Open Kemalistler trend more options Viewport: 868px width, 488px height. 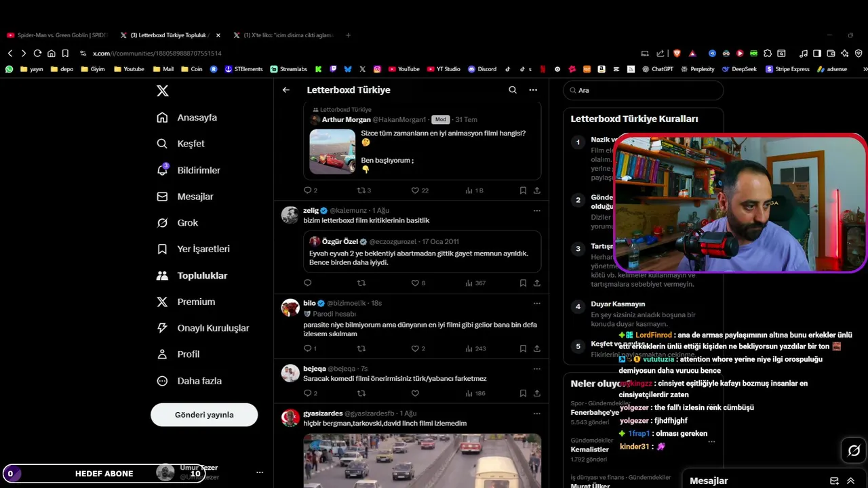point(711,441)
